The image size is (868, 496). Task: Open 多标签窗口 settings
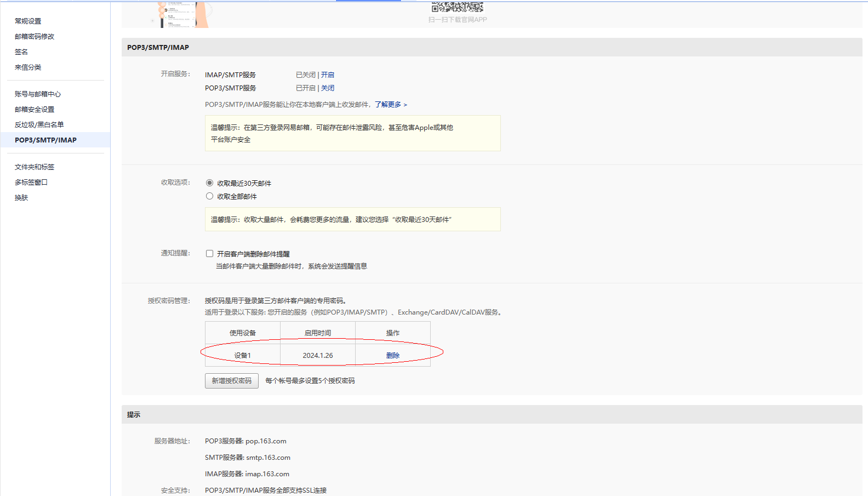[x=31, y=183]
